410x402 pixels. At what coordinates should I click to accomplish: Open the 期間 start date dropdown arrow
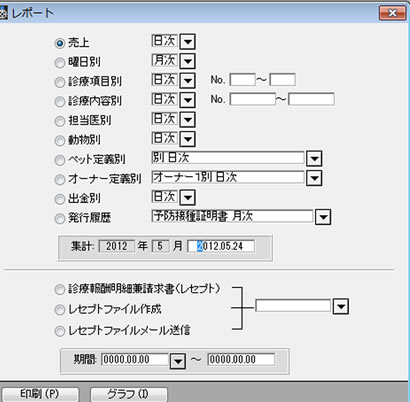click(177, 361)
